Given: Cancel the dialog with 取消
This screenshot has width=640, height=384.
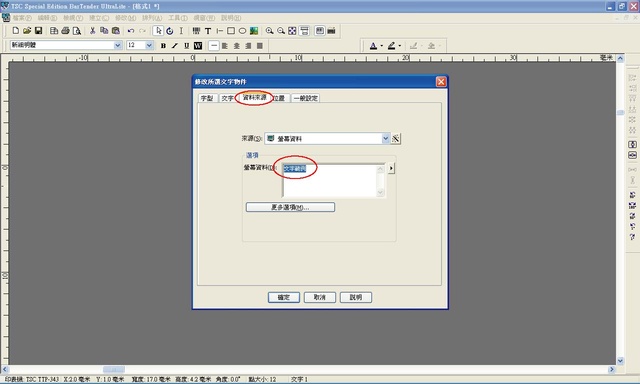Looking at the screenshot, I should [320, 297].
